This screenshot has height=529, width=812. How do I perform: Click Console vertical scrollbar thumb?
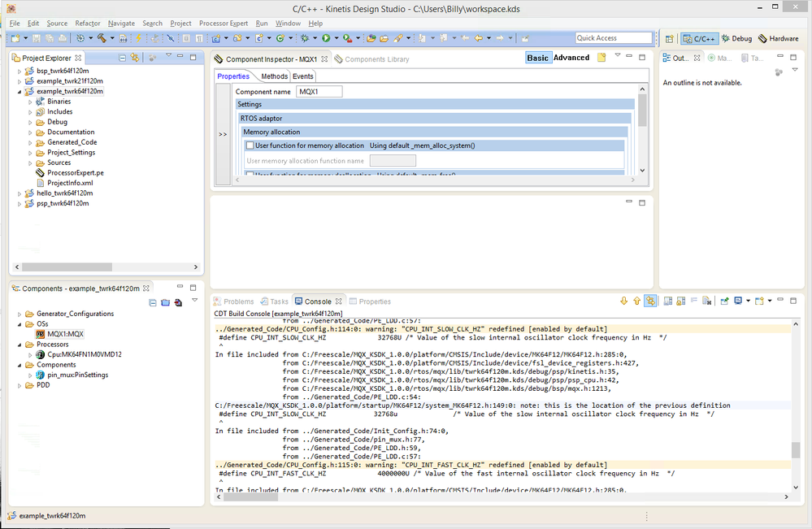pyautogui.click(x=796, y=450)
